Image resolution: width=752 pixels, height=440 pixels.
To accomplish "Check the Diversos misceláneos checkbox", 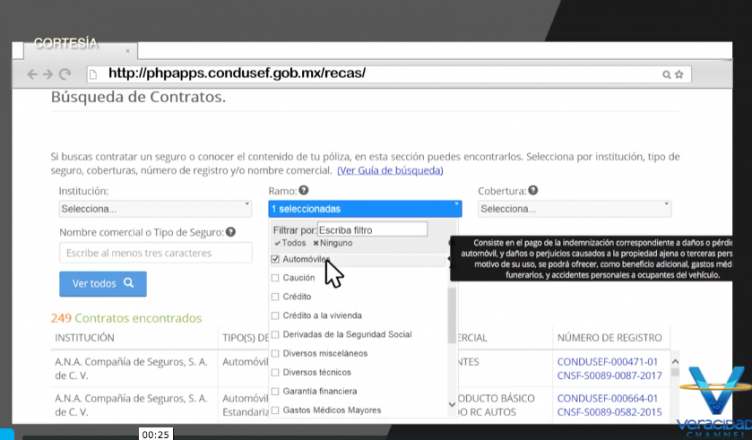I will tap(275, 354).
